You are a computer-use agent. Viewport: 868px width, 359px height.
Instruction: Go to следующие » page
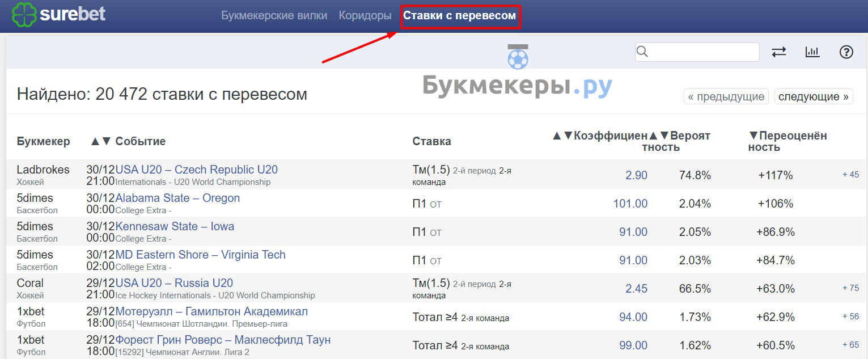point(814,96)
